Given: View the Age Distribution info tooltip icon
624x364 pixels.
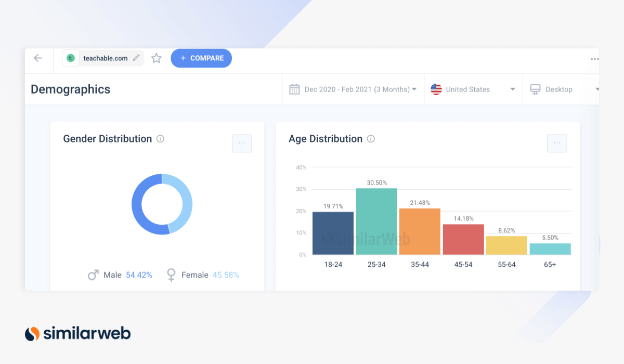Looking at the screenshot, I should 370,139.
